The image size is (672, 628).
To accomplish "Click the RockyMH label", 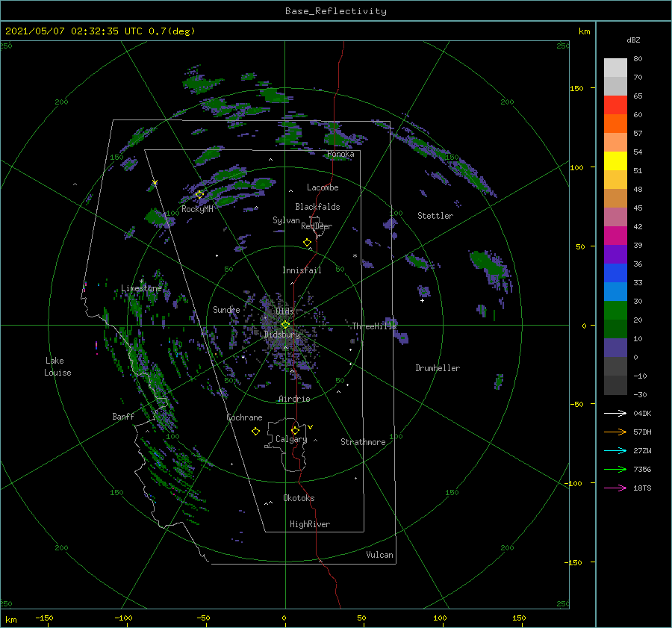I will (197, 209).
